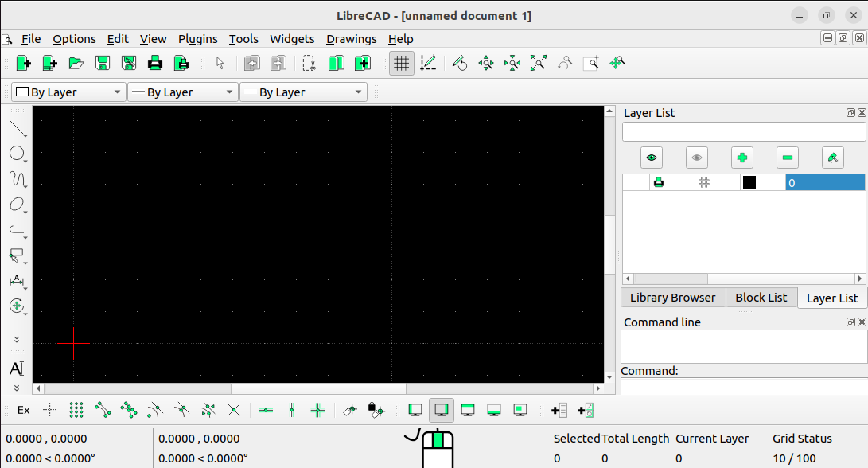Toggle grid visibility in the top toolbar

[401, 62]
